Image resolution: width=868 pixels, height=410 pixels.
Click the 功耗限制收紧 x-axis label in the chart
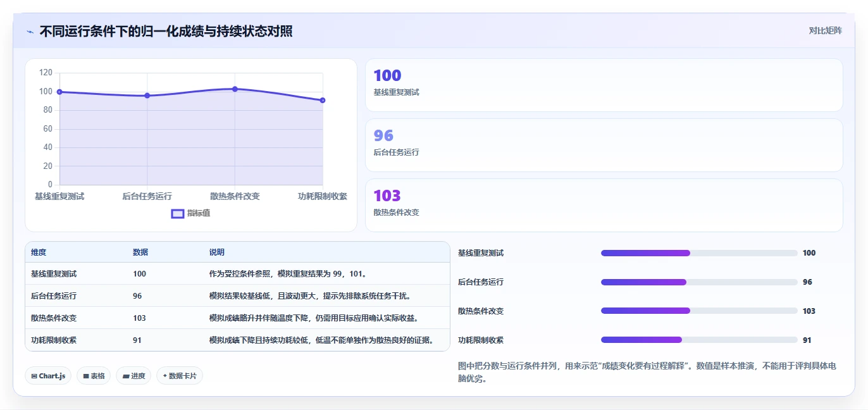323,196
